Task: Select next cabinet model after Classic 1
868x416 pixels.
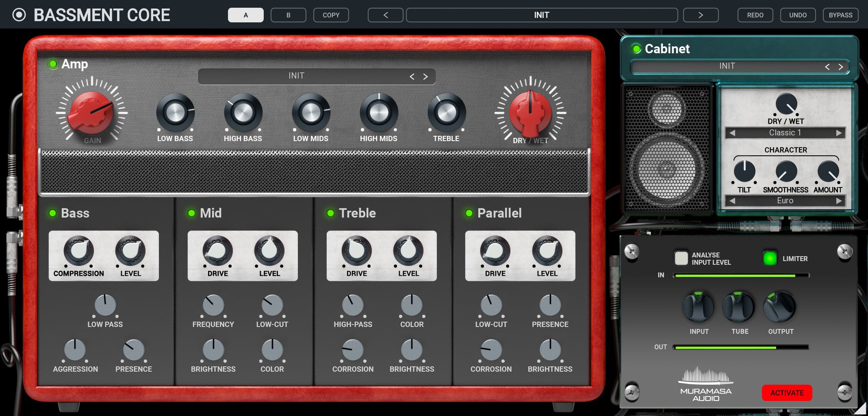Action: click(839, 133)
